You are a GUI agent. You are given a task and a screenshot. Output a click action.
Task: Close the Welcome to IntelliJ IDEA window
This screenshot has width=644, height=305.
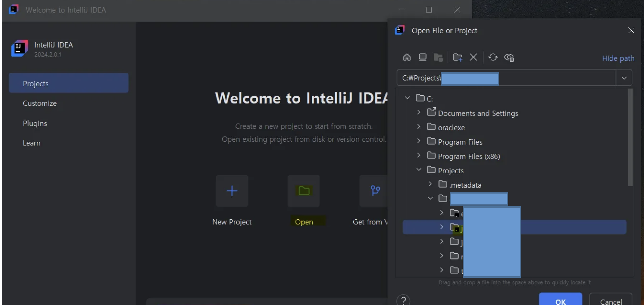pos(457,10)
